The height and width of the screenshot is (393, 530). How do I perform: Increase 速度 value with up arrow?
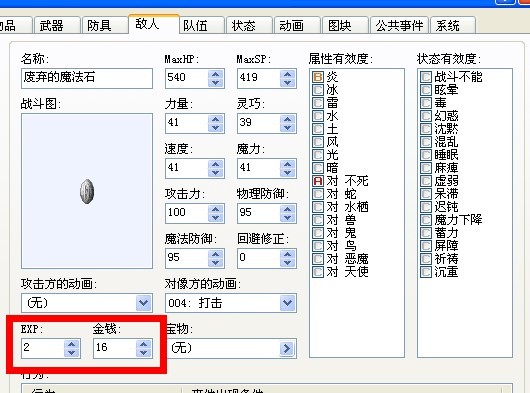(216, 164)
